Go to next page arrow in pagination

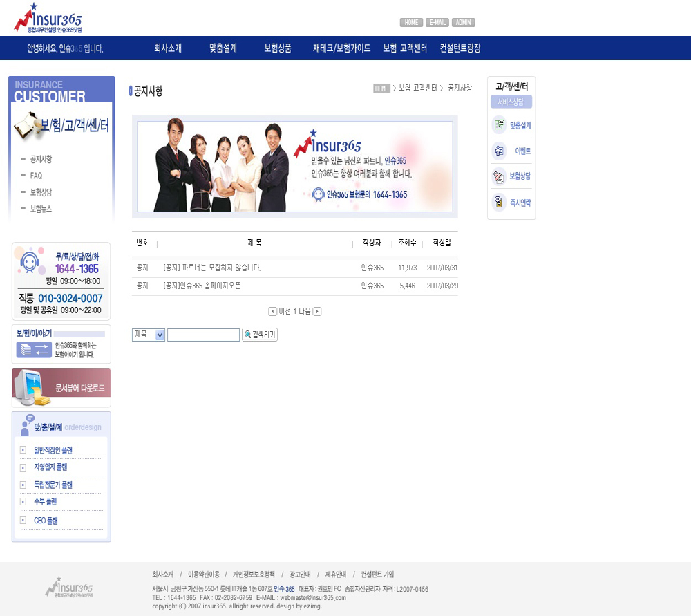pos(317,311)
